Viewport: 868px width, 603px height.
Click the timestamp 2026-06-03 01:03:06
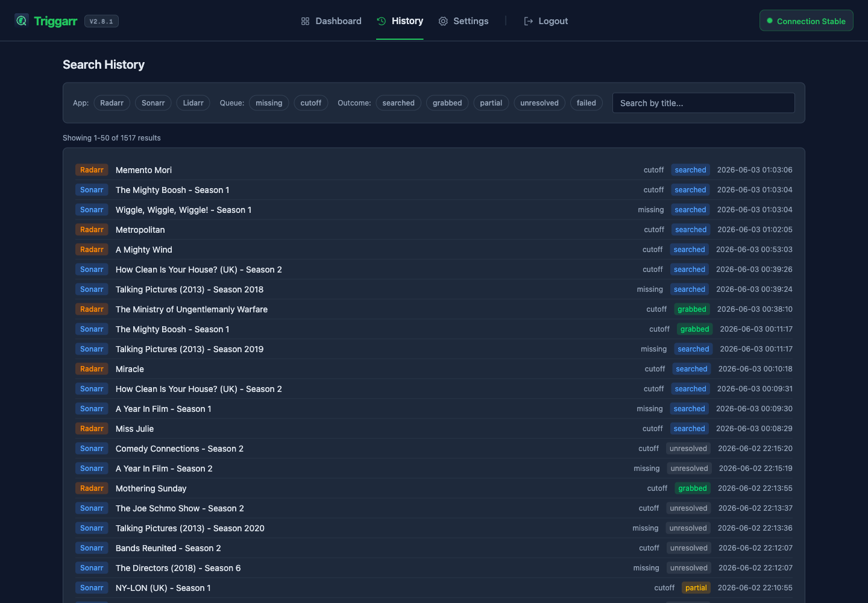point(755,170)
